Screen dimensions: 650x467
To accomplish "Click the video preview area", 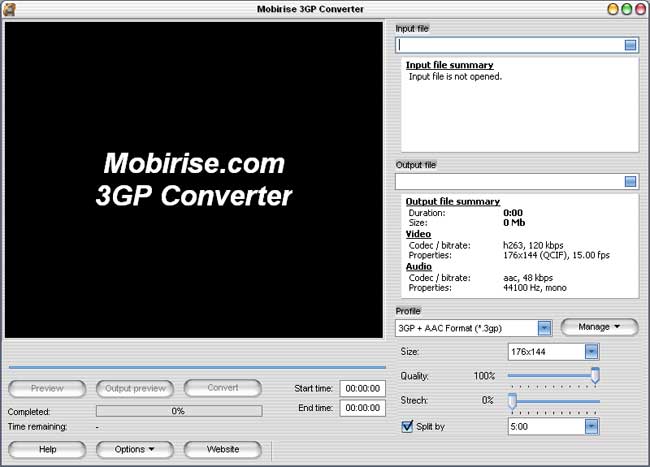I will pyautogui.click(x=194, y=180).
